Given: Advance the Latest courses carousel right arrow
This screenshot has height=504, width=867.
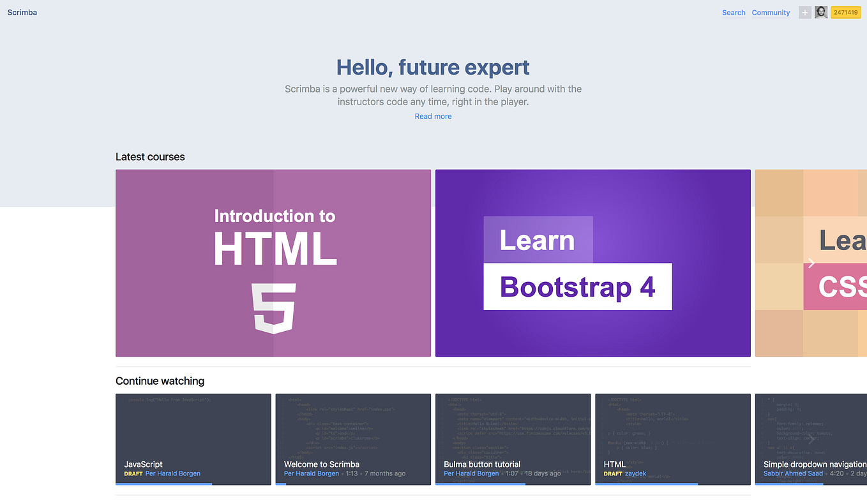Looking at the screenshot, I should pyautogui.click(x=811, y=263).
